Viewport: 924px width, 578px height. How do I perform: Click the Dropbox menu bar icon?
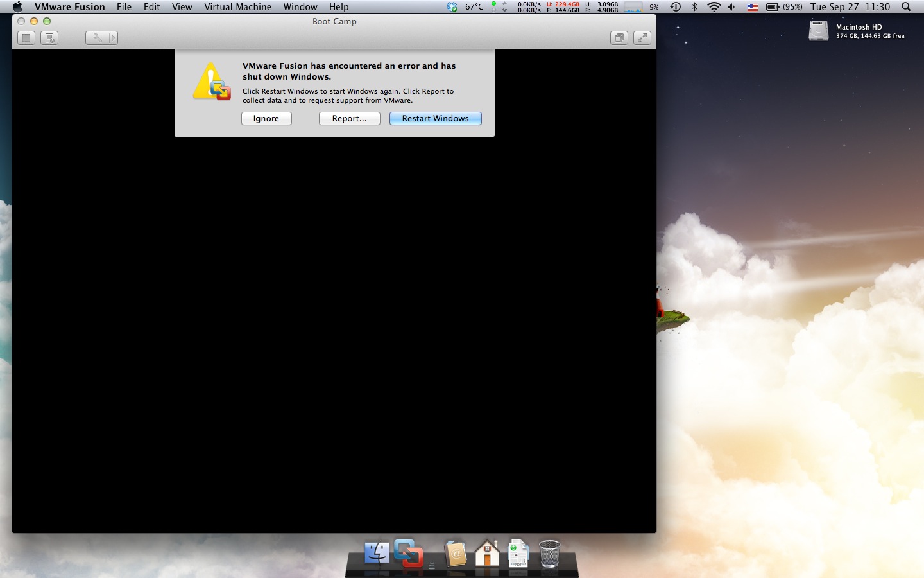(452, 6)
